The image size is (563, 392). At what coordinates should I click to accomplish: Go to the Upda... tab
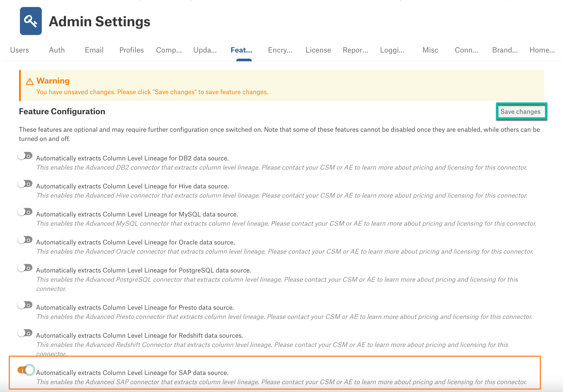[x=205, y=50]
